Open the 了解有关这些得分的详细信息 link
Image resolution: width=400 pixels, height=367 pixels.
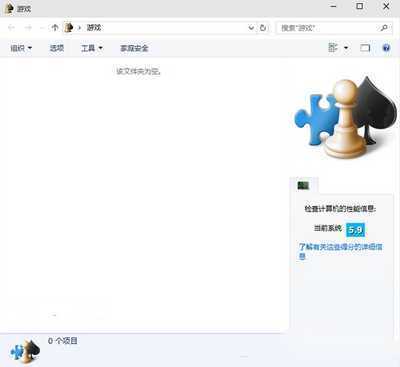340,251
